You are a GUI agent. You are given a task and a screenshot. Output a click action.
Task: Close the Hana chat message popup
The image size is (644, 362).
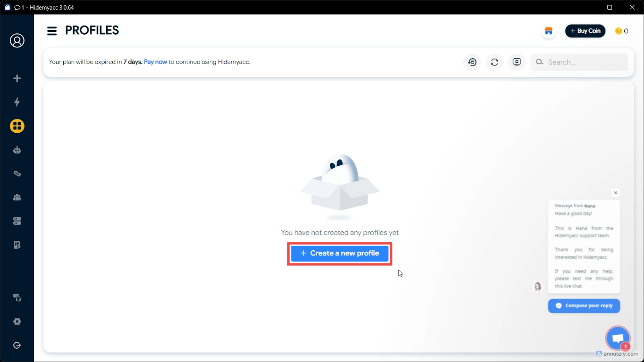click(x=615, y=193)
